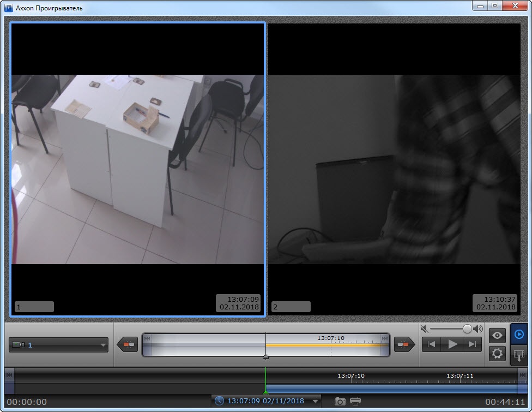Click the volume slider knob
The height and width of the screenshot is (412, 532).
[467, 329]
